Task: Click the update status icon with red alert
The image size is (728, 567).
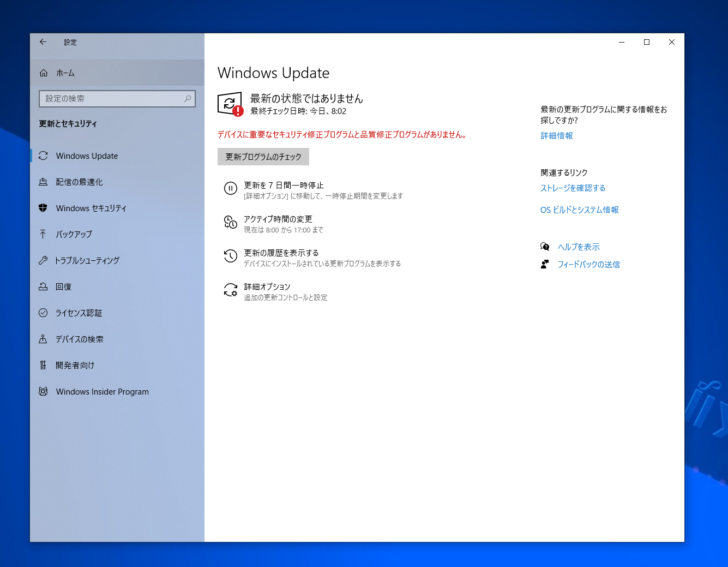Action: click(230, 104)
